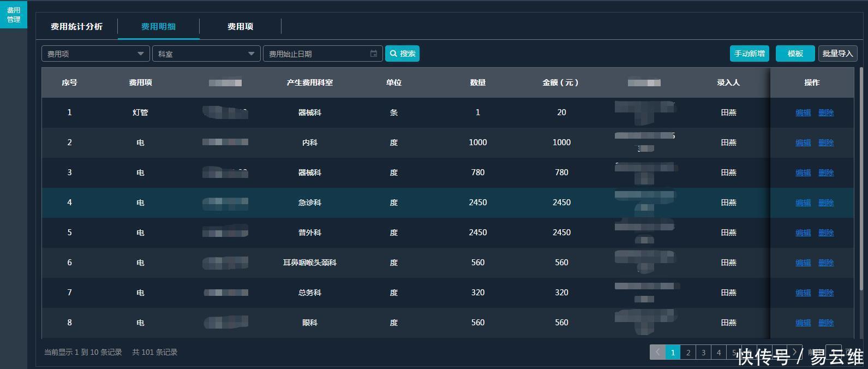Edit row 4 急诊科 record

[x=803, y=203]
